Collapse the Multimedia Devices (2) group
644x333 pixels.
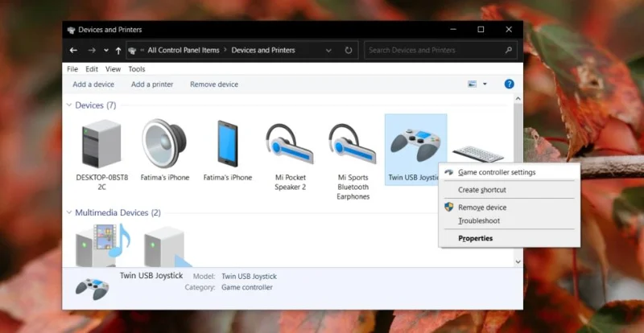(69, 212)
